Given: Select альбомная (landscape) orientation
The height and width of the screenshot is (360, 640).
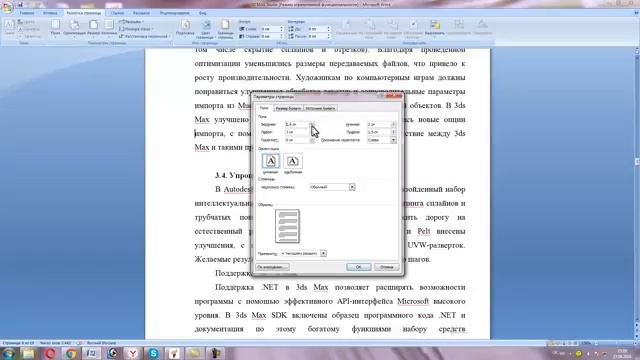Looking at the screenshot, I should point(293,161).
